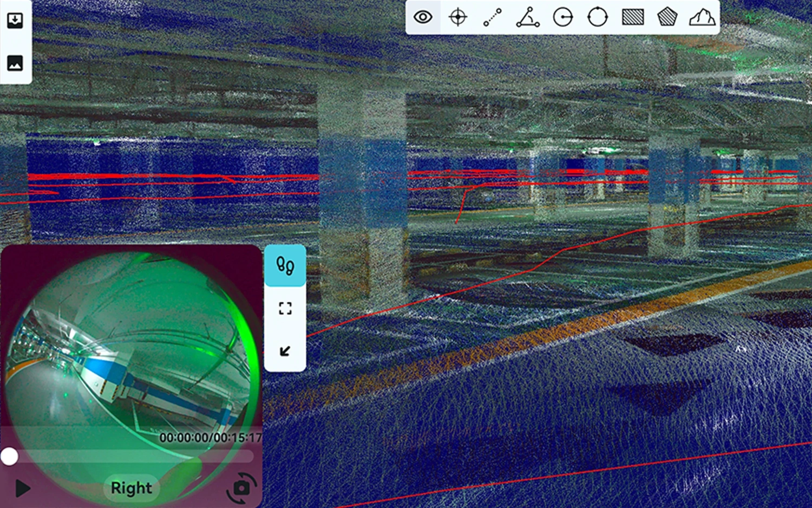Click the download/import icon at top left
Image resolution: width=812 pixels, height=508 pixels.
point(15,21)
